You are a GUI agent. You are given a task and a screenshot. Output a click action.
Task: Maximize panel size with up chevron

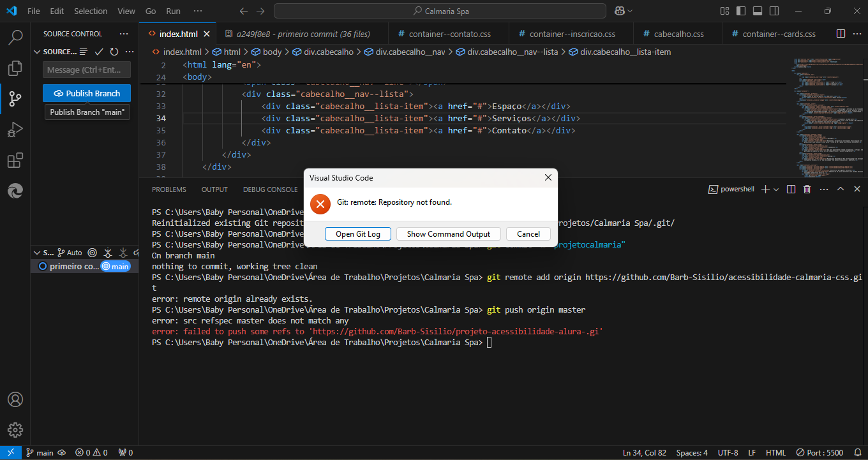tap(840, 189)
